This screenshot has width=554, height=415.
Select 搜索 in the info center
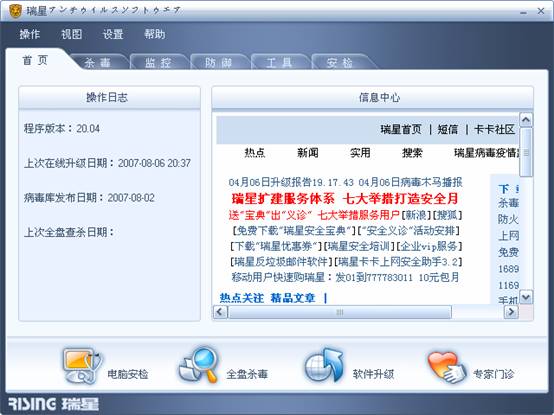tap(412, 153)
